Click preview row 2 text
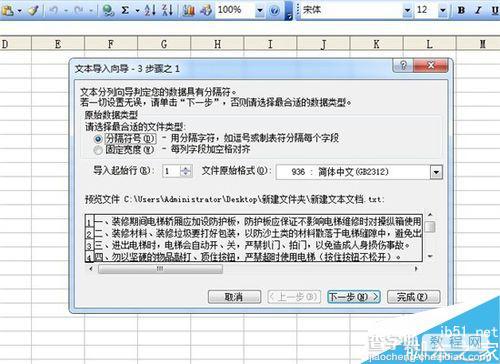 tap(258, 233)
